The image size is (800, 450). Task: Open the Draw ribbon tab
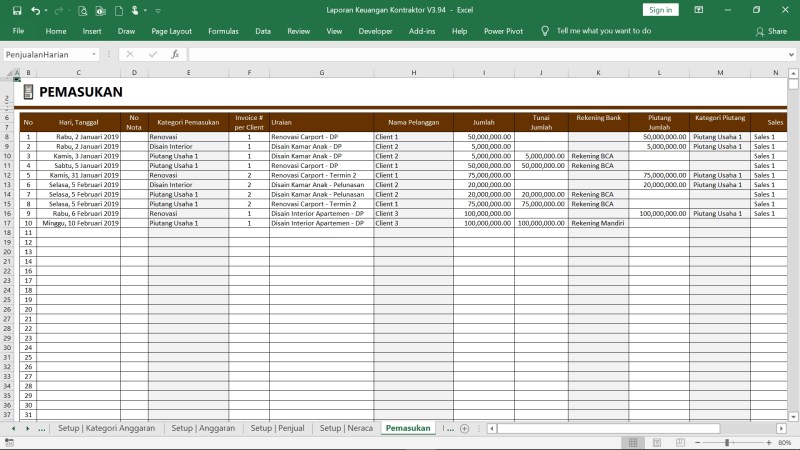tap(126, 31)
